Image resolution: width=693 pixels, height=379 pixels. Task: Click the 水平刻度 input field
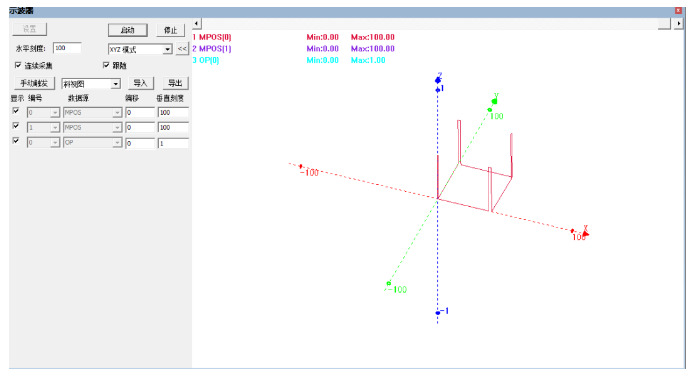(x=67, y=48)
